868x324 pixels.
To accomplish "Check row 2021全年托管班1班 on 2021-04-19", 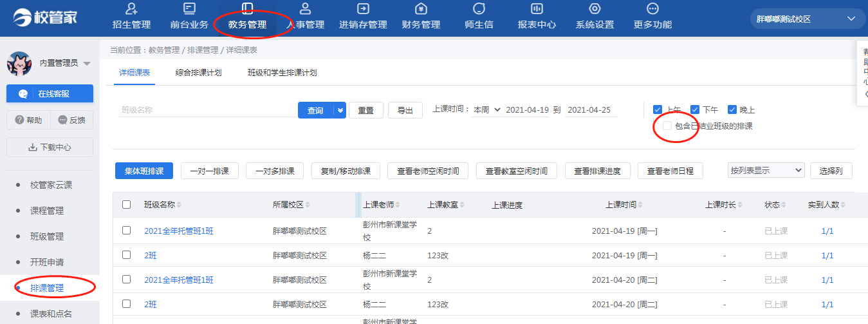I will (x=127, y=230).
